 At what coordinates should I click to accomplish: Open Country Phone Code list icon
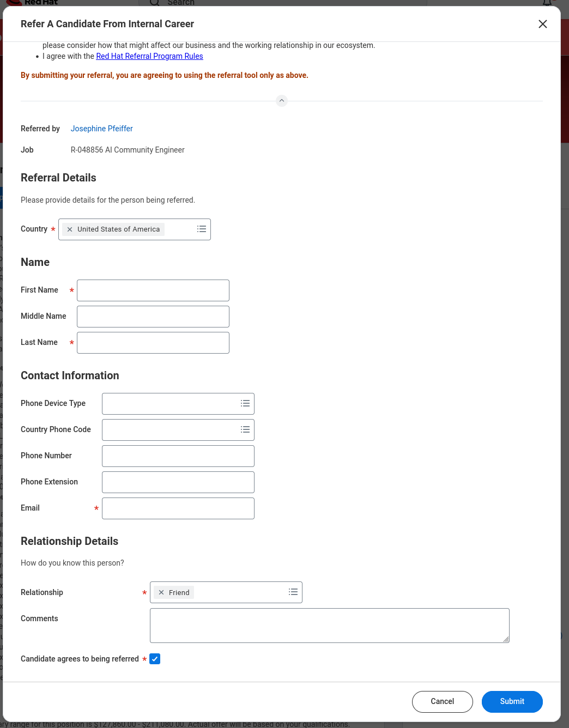pos(245,430)
